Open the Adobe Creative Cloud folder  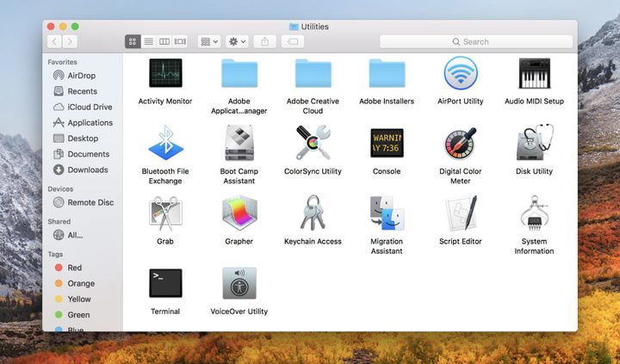pos(313,73)
